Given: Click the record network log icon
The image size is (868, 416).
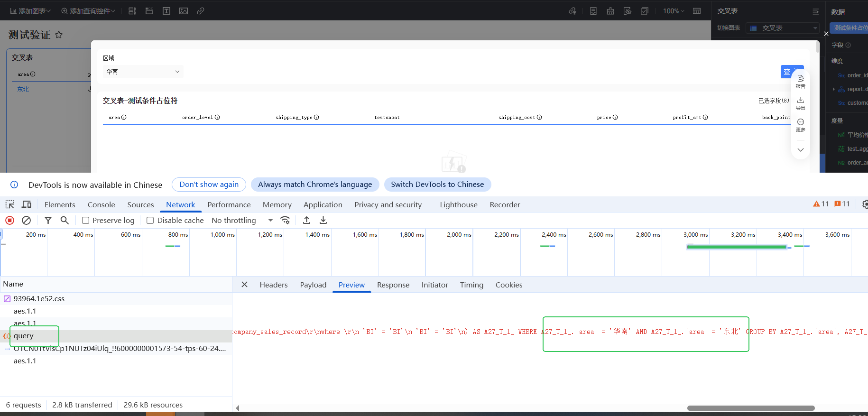Looking at the screenshot, I should [x=9, y=220].
